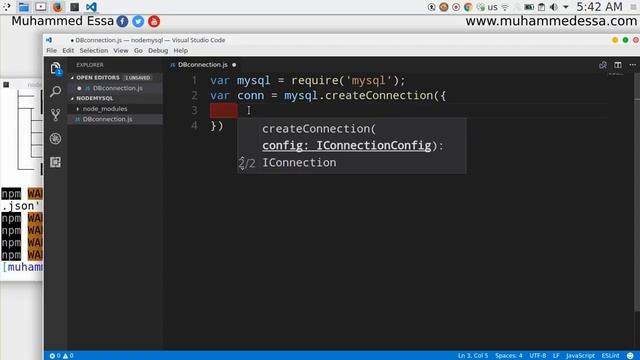Open the tray dropdown arrow beside volume
Image resolution: width=640 pixels, height=360 pixels.
click(x=566, y=7)
